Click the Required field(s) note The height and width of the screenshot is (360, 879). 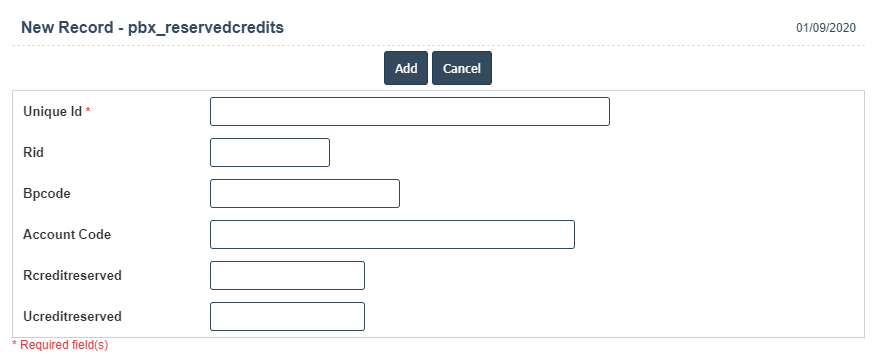[60, 345]
